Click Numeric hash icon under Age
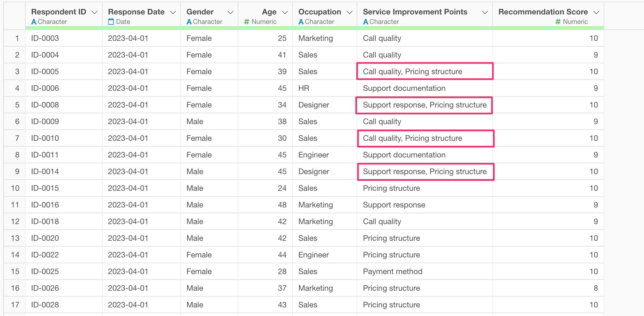This screenshot has width=644, height=316. [246, 21]
